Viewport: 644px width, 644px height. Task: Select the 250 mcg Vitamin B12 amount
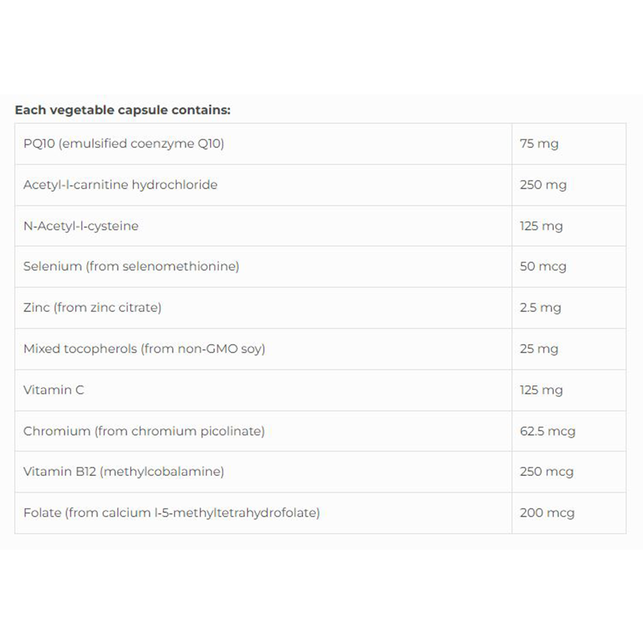[546, 472]
